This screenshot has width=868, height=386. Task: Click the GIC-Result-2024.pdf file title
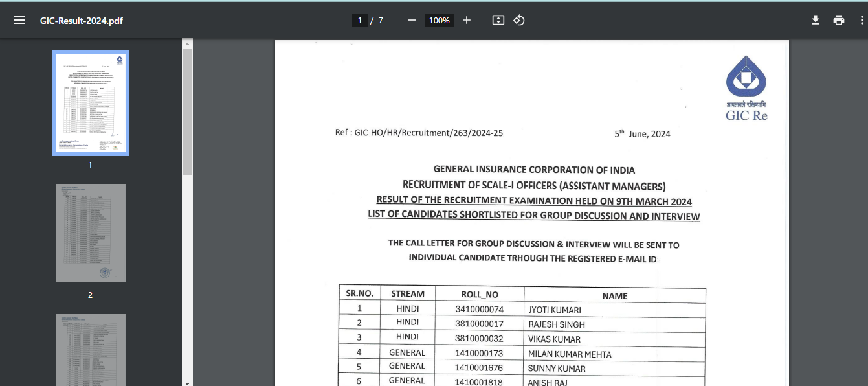point(82,20)
